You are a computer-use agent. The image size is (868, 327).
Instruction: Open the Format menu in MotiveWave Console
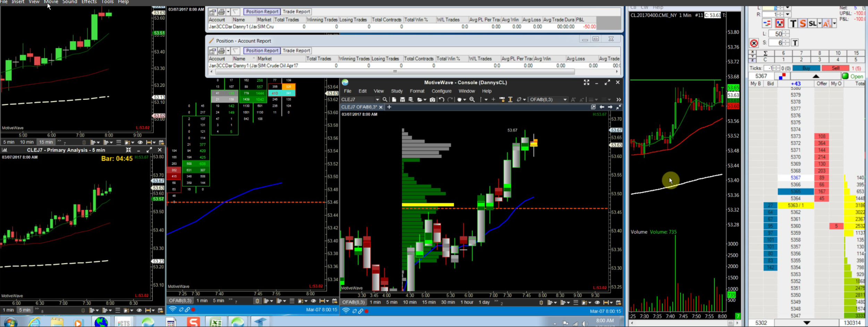tap(417, 91)
